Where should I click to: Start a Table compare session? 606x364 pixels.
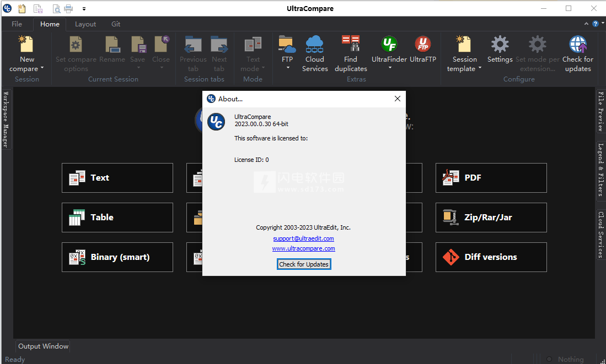click(x=117, y=218)
